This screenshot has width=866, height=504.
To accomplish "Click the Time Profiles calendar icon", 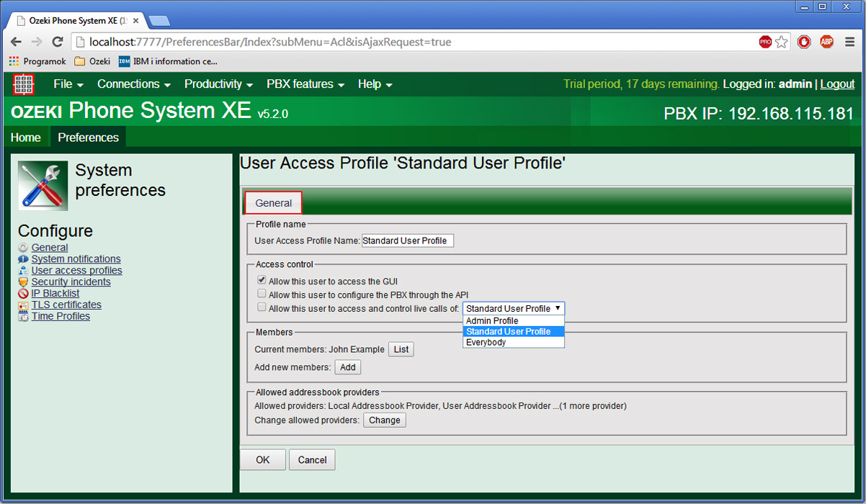I will (23, 317).
